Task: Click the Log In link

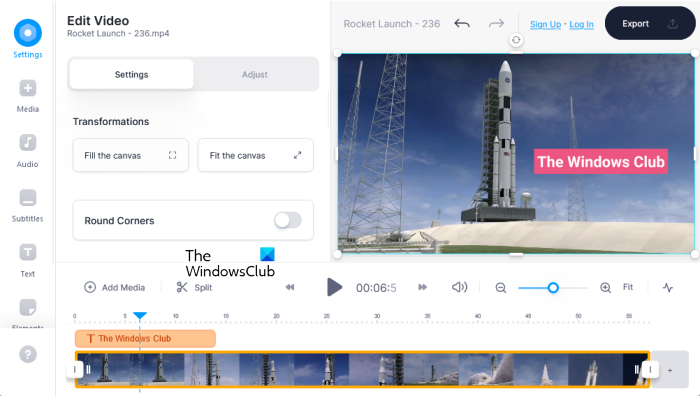Action: click(x=581, y=24)
